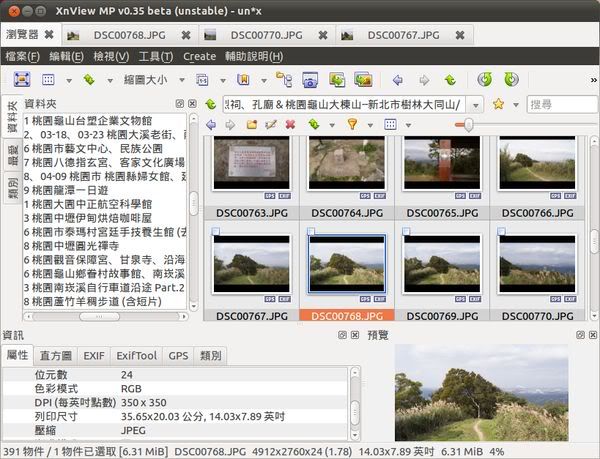Screen dimensions: 600x459
Task: Go back with main toolbar blue arrow
Action: pos(398,80)
